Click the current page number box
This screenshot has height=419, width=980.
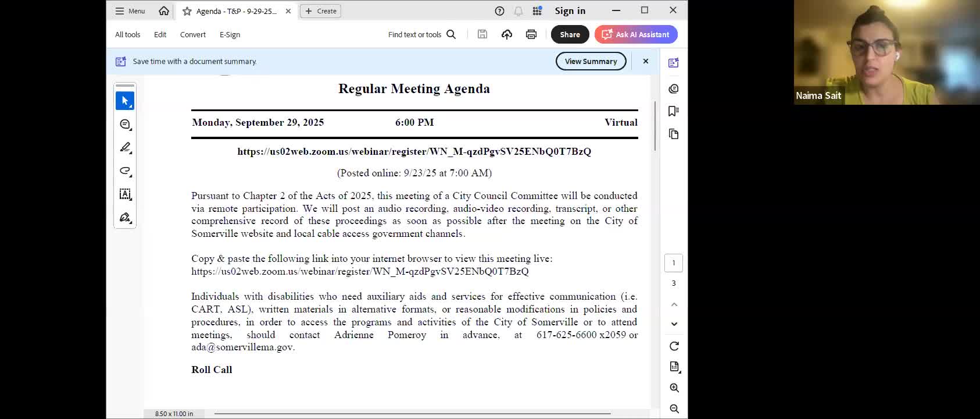(674, 263)
